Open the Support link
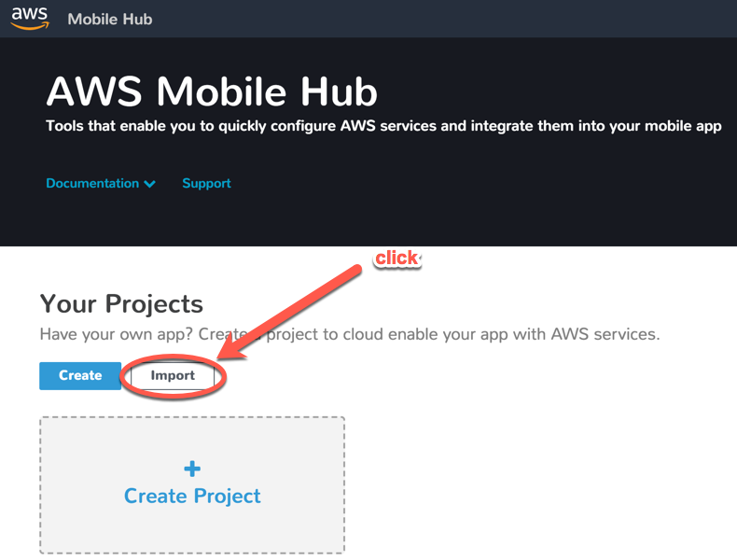737x560 pixels. point(206,183)
